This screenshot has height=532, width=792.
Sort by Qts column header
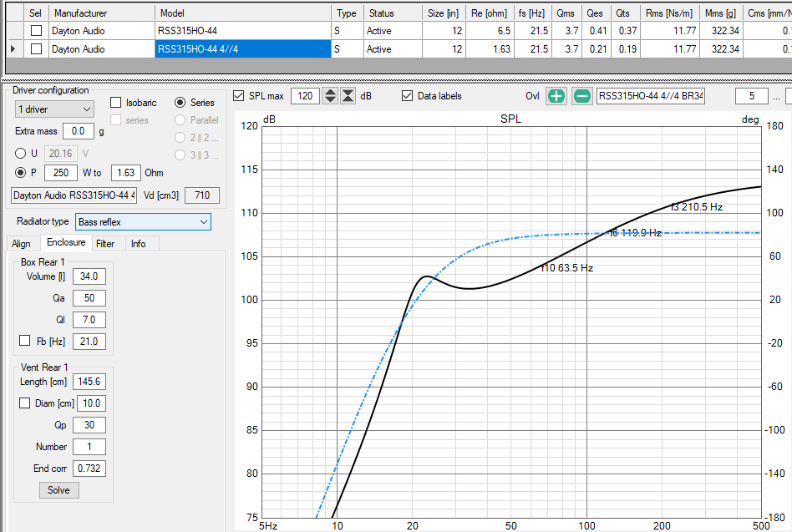tap(625, 13)
